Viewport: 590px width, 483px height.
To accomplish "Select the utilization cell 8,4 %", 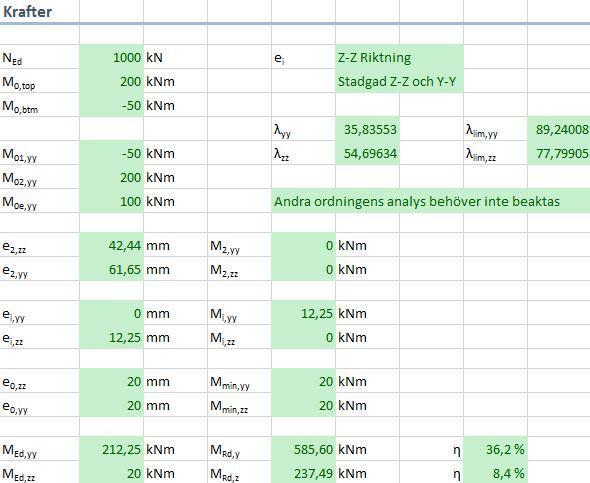I will click(495, 472).
